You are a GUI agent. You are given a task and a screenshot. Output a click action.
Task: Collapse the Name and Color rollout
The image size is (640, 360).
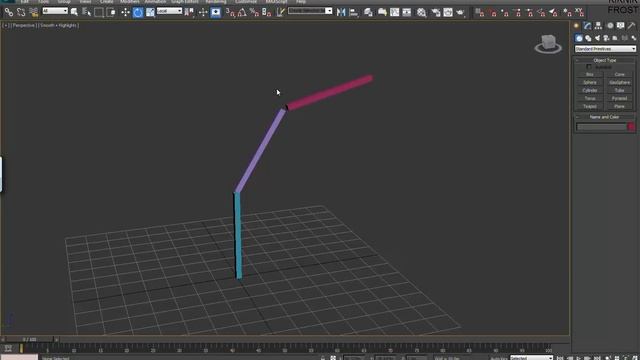(604, 117)
